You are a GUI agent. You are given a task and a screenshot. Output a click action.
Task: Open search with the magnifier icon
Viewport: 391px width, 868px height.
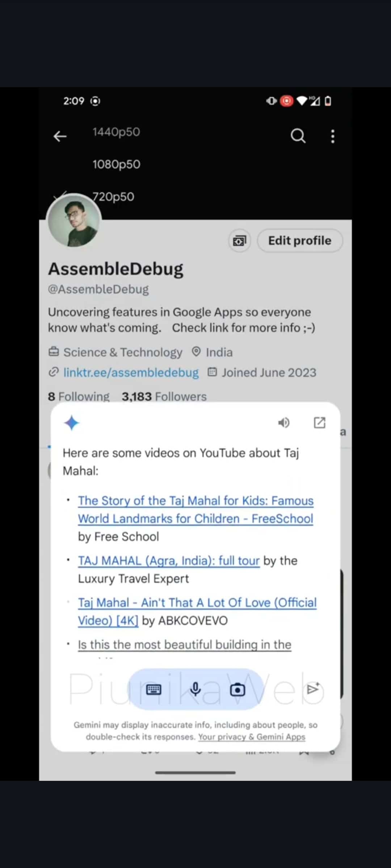[298, 136]
